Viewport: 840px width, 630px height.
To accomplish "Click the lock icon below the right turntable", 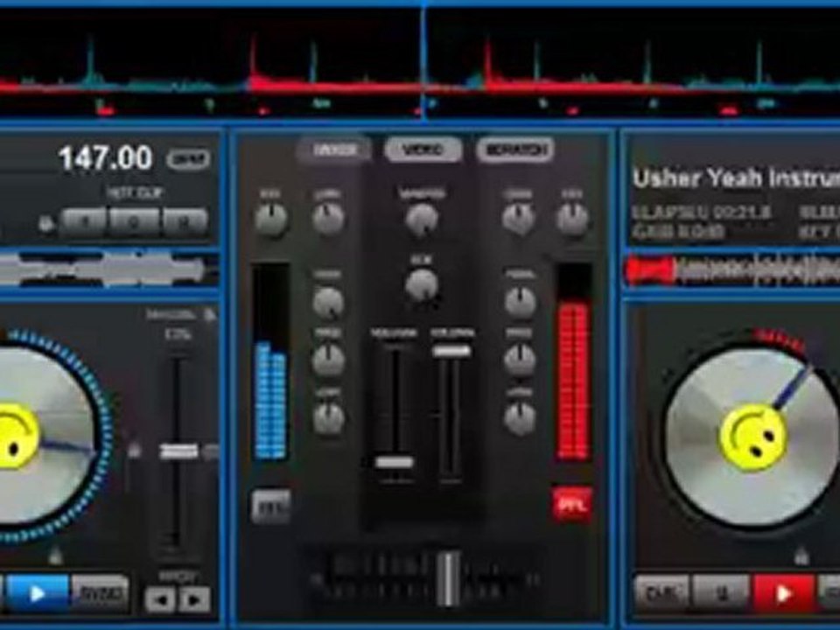I will [x=801, y=555].
